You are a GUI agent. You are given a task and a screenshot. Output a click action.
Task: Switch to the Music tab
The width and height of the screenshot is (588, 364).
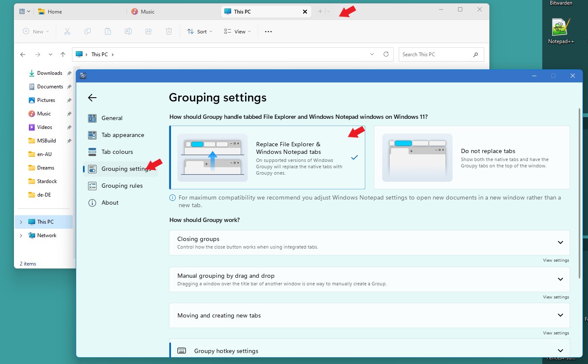coord(147,12)
